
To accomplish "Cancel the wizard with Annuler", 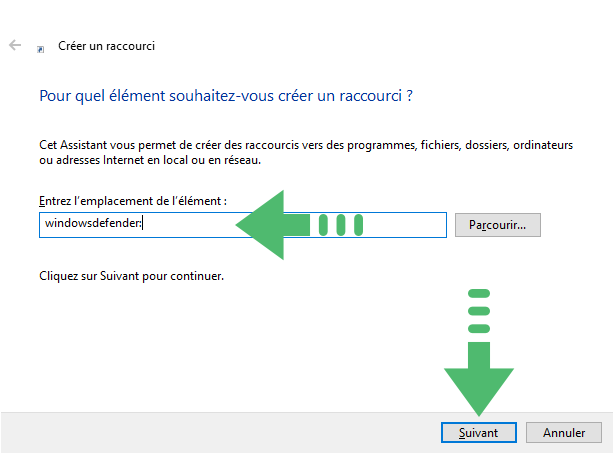I will pos(564,432).
